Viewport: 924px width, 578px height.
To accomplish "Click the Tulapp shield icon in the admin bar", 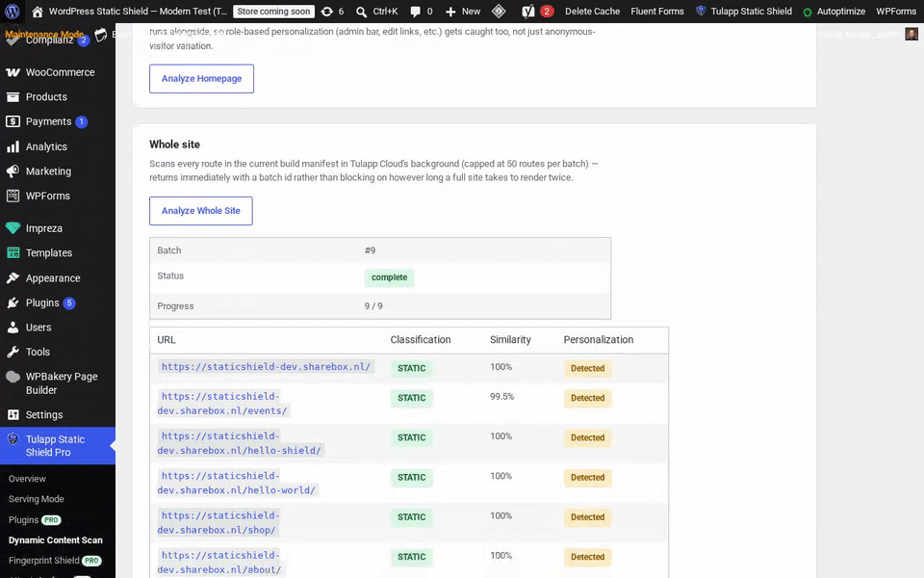I will (x=701, y=11).
